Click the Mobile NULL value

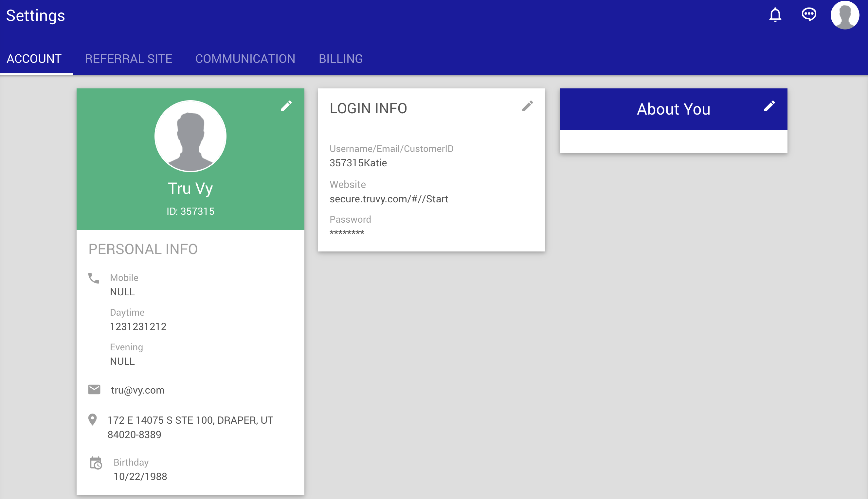[x=122, y=292]
